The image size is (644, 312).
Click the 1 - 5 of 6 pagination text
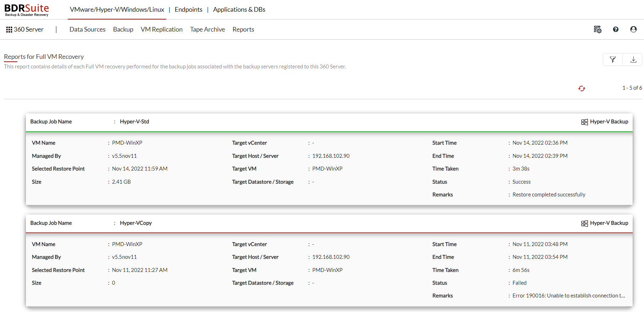[x=632, y=88]
